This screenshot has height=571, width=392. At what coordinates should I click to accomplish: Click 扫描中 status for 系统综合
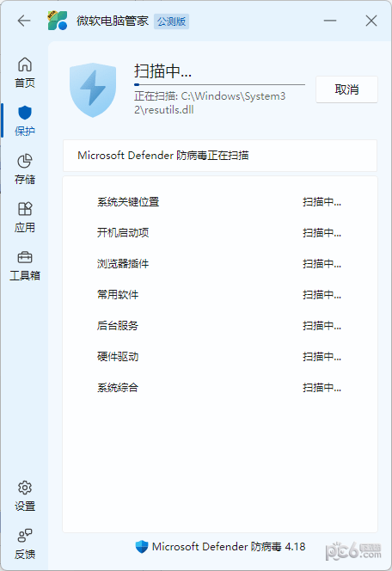(x=322, y=388)
